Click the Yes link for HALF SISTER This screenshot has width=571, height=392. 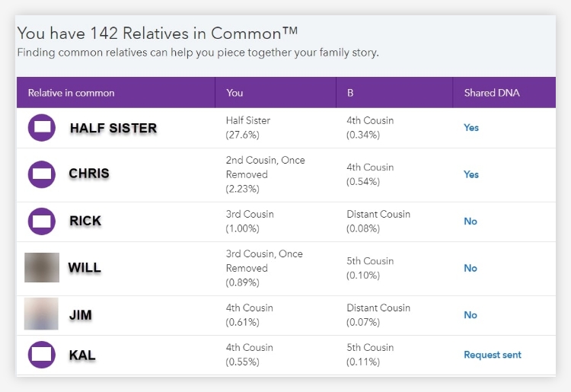coord(471,128)
